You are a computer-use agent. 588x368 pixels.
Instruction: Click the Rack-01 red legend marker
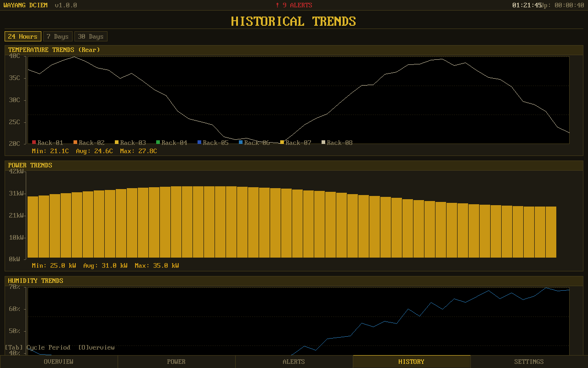pyautogui.click(x=34, y=143)
